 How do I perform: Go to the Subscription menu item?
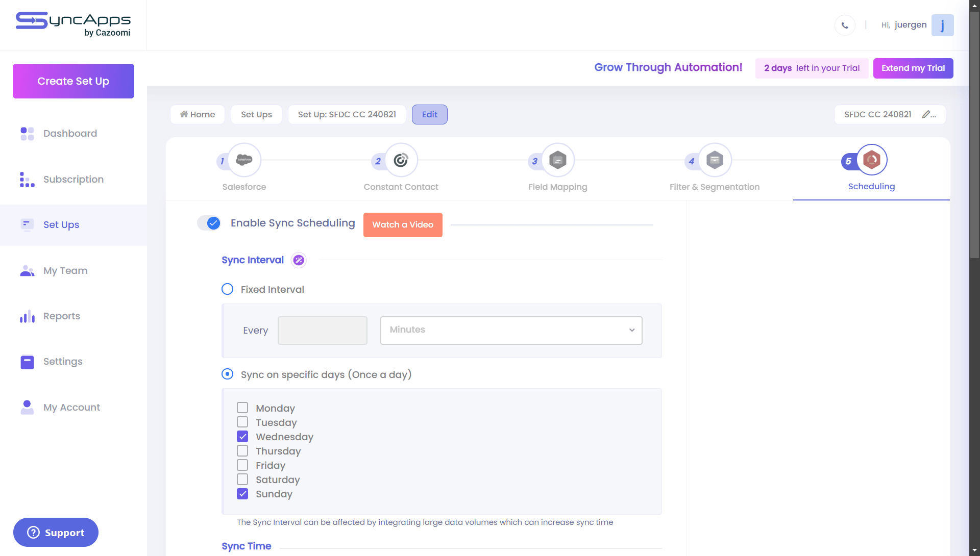[x=73, y=180]
